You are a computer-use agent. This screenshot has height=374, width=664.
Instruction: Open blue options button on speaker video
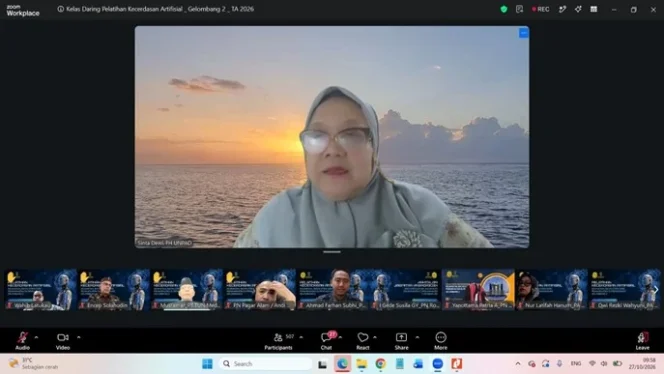point(523,33)
